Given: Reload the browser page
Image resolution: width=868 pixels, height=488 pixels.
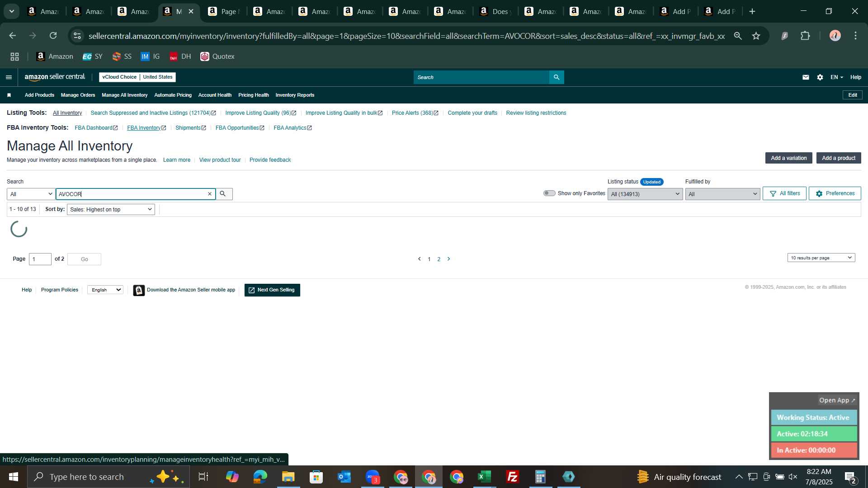Looking at the screenshot, I should (x=53, y=36).
